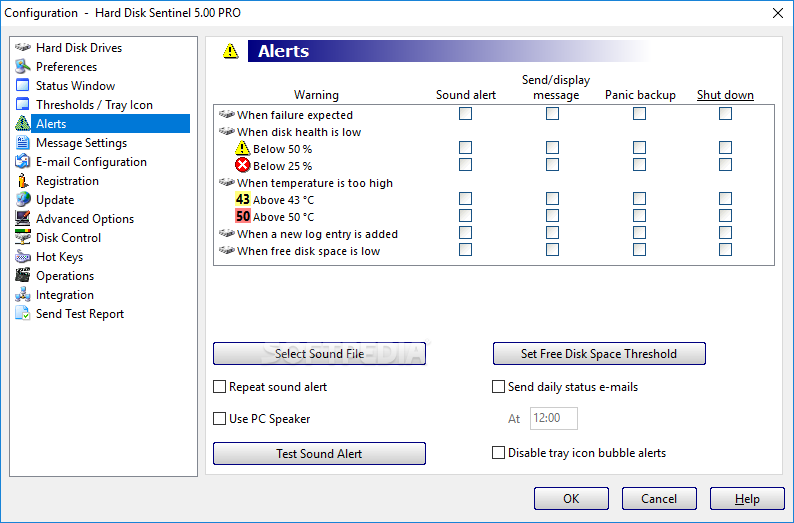
Task: Click the Hard Disk Drives sidebar icon
Action: [23, 48]
